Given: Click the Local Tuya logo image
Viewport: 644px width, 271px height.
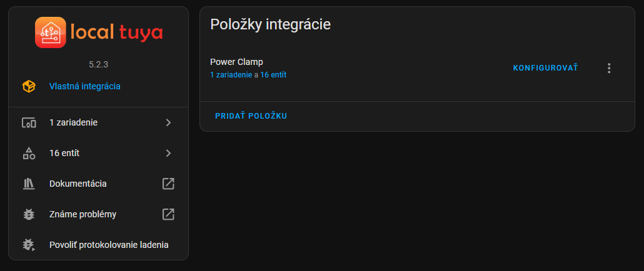Looking at the screenshot, I should [99, 32].
